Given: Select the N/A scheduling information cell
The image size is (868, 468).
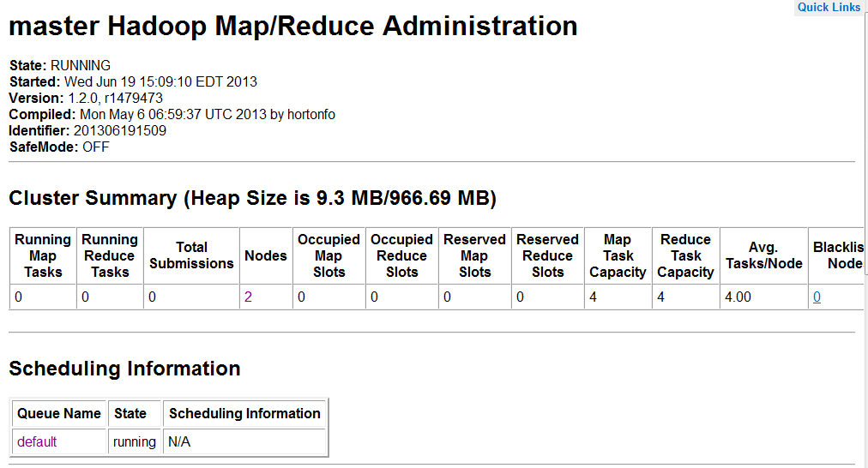Looking at the screenshot, I should tap(244, 441).
